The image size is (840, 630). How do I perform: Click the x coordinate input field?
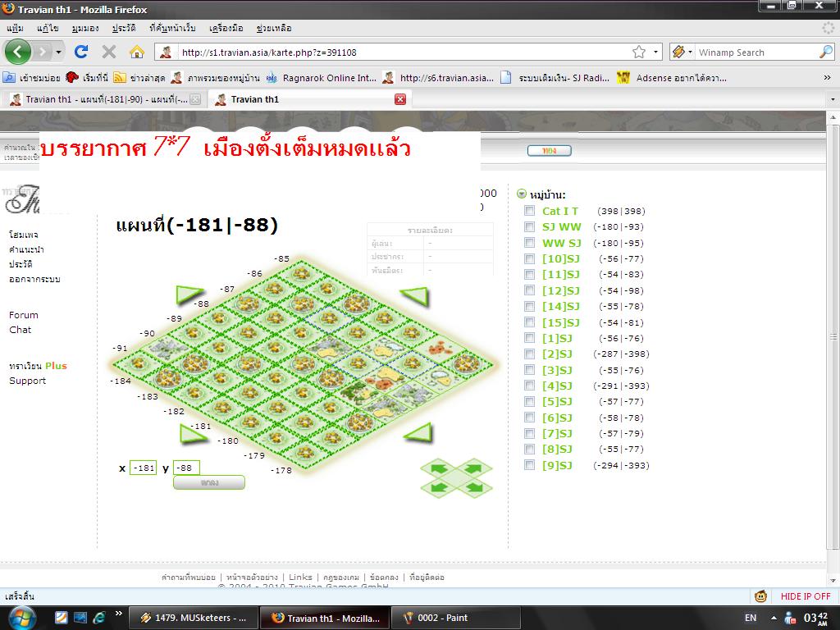point(143,468)
